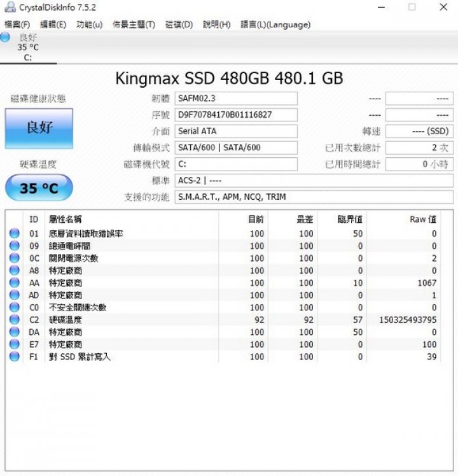The width and height of the screenshot is (458, 476).
Task: Select row 對 SSD 累計寫入
Action: (225, 356)
